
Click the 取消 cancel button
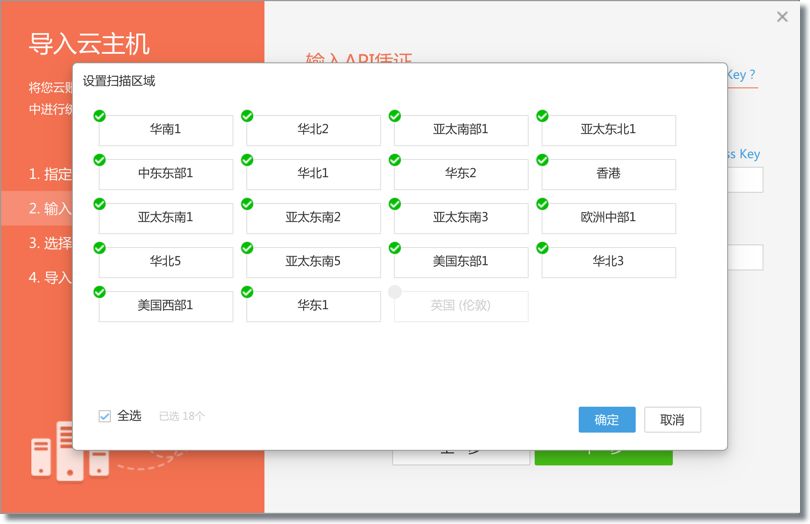[672, 420]
